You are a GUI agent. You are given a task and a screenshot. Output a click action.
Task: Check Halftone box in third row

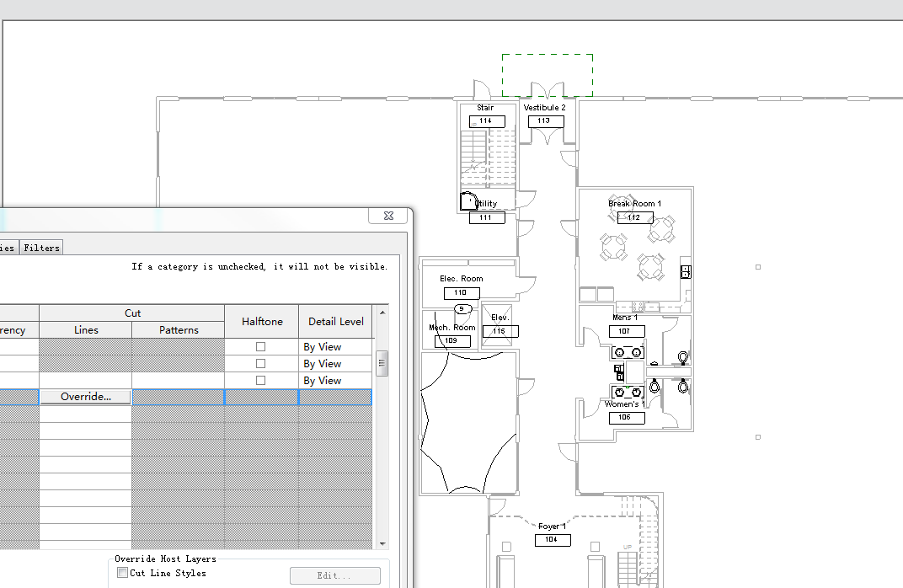(x=261, y=380)
